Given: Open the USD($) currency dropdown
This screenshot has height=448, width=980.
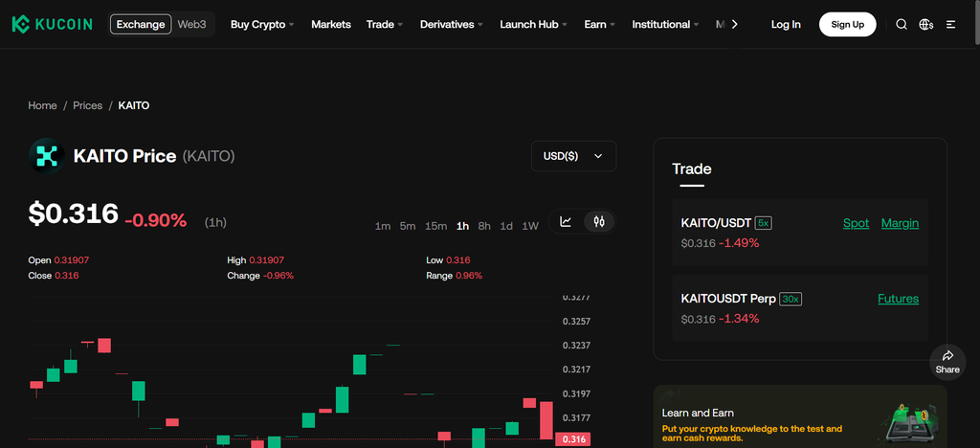Looking at the screenshot, I should (x=574, y=156).
